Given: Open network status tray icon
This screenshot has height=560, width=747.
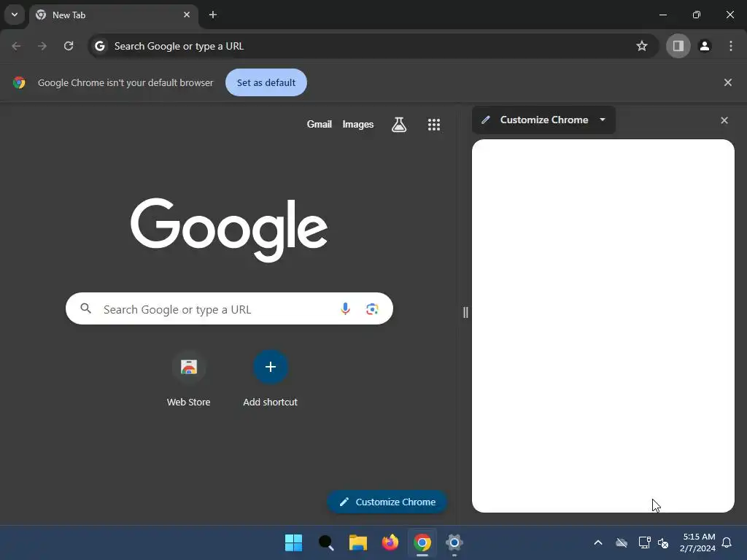Looking at the screenshot, I should [645, 542].
